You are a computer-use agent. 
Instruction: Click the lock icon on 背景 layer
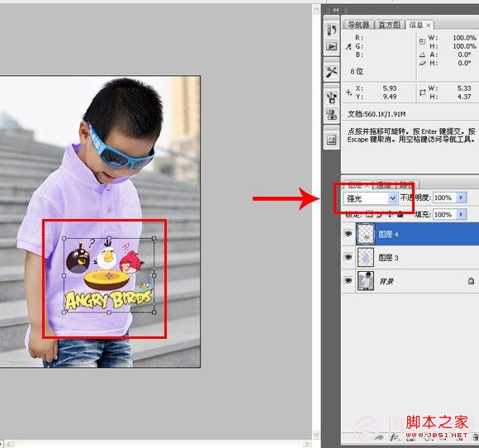tap(471, 280)
